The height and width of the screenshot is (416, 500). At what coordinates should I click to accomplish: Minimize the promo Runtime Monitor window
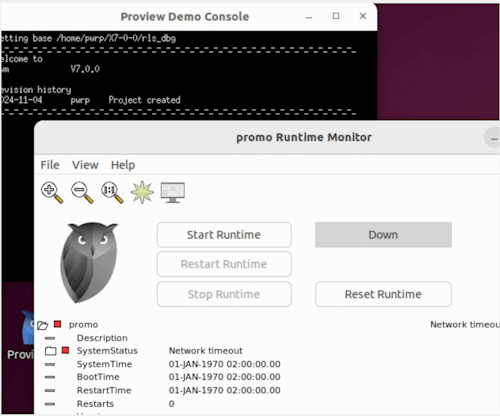click(493, 138)
